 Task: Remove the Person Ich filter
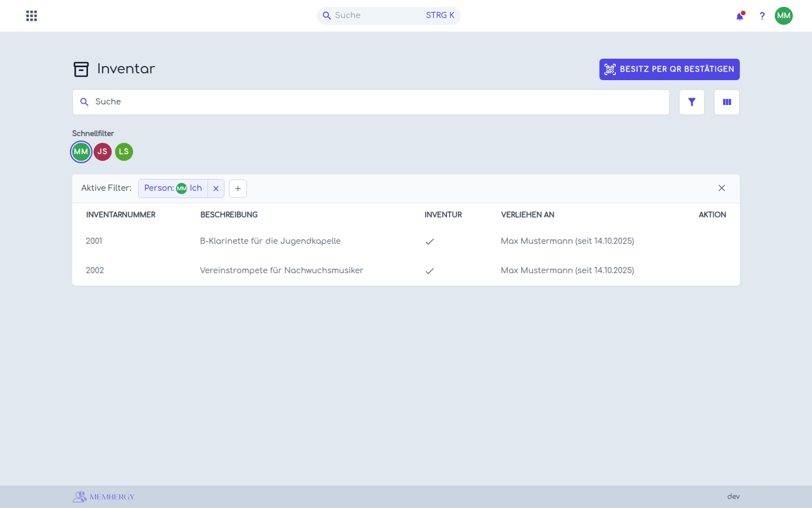(x=216, y=189)
